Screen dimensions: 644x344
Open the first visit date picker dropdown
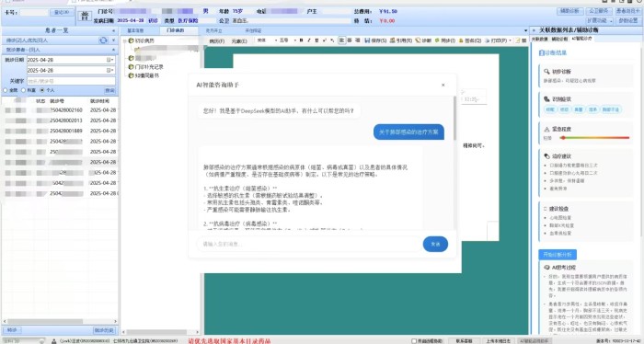[110, 60]
